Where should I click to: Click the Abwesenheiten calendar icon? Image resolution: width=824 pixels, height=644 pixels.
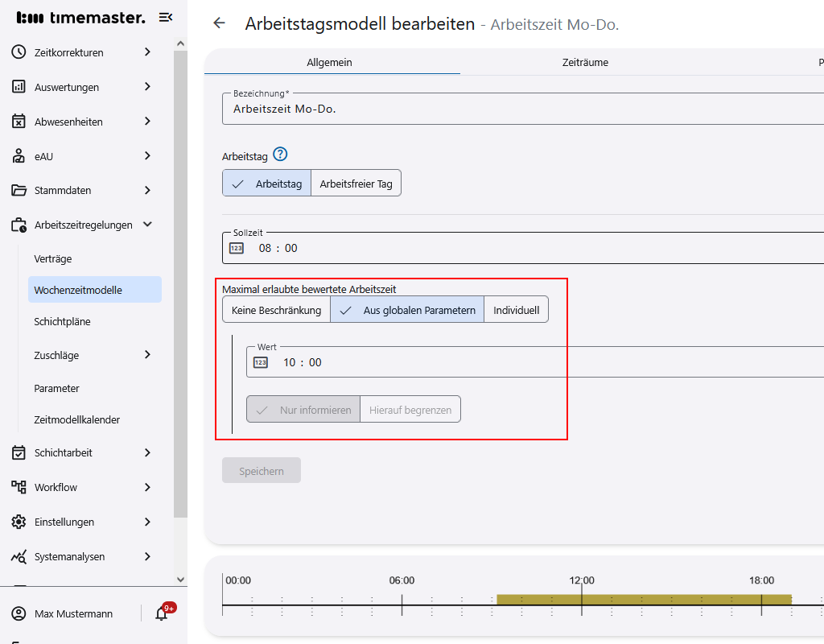pos(19,122)
